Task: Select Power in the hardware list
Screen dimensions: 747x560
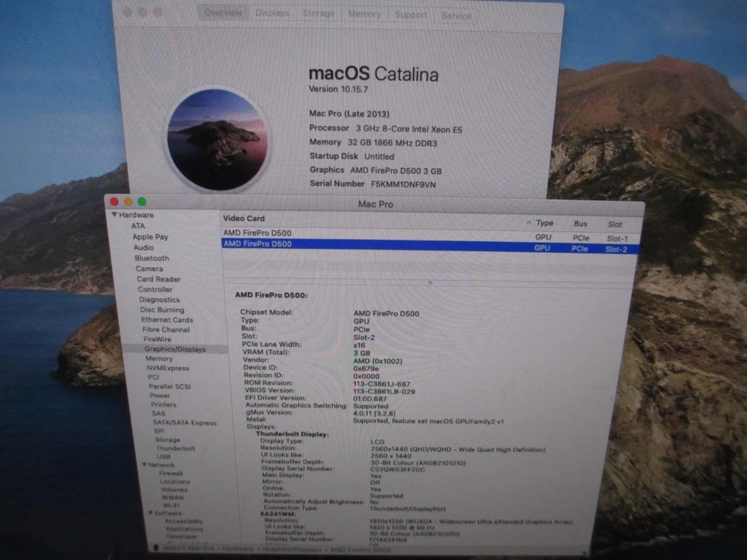Action: (x=159, y=395)
